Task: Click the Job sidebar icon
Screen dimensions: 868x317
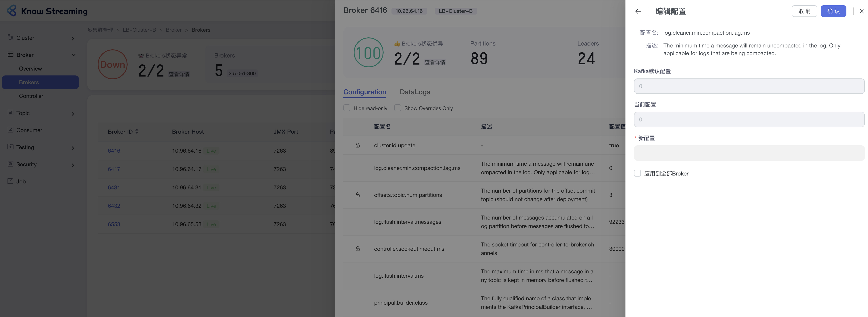Action: pyautogui.click(x=10, y=181)
